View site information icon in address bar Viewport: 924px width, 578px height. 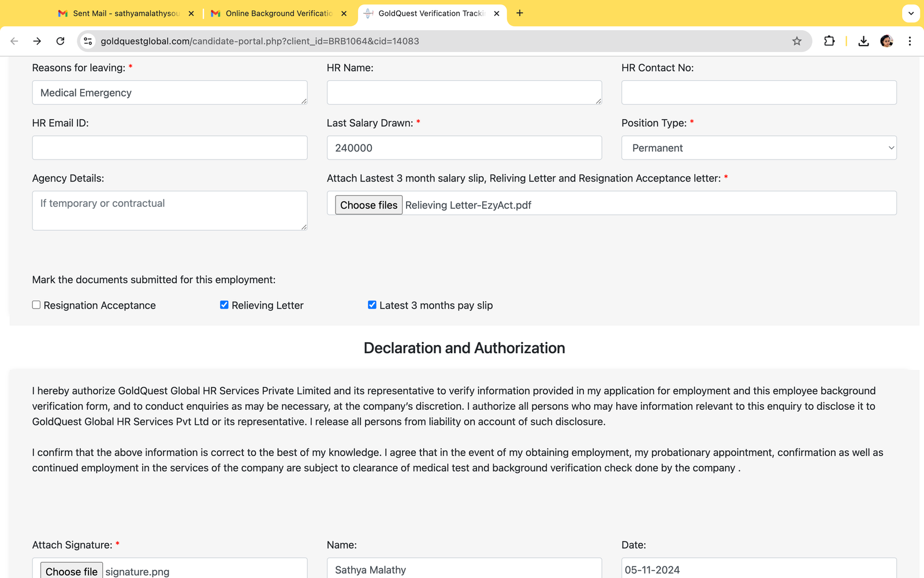pos(88,41)
